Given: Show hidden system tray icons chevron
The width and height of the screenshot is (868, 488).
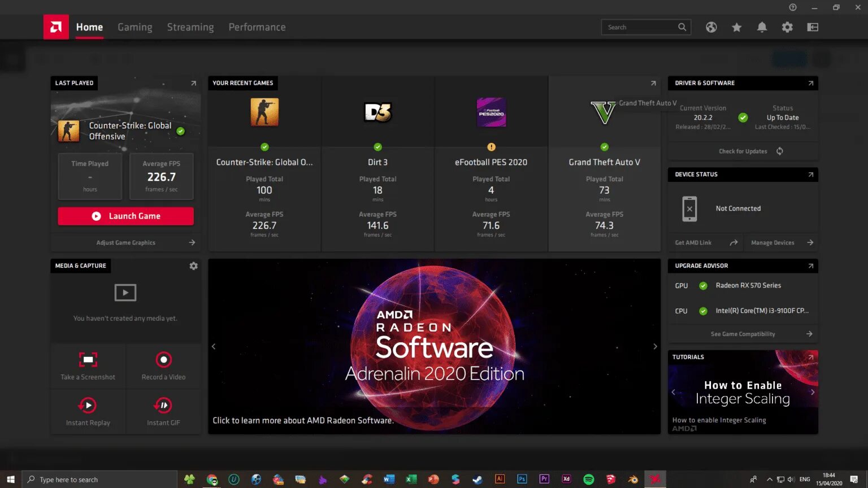Looking at the screenshot, I should pyautogui.click(x=769, y=480).
